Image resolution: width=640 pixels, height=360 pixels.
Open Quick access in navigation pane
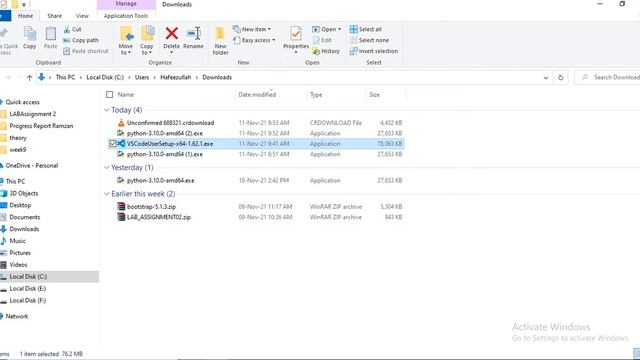(x=22, y=102)
